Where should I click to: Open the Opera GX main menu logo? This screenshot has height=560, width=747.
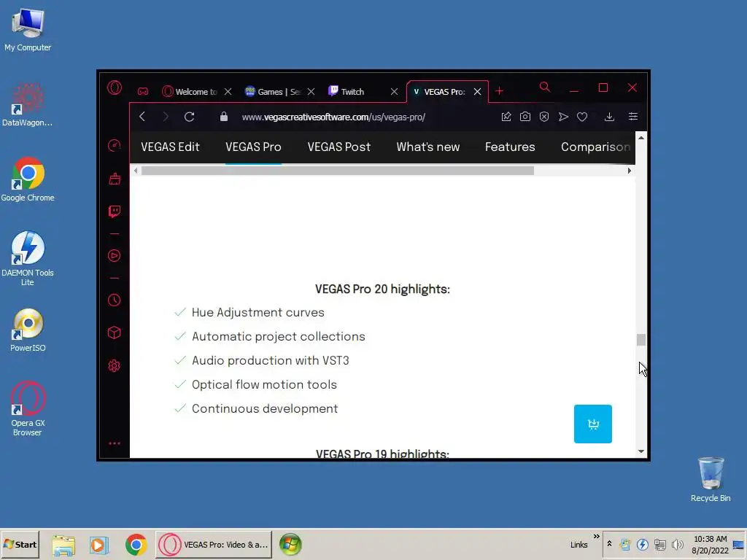[x=115, y=87]
